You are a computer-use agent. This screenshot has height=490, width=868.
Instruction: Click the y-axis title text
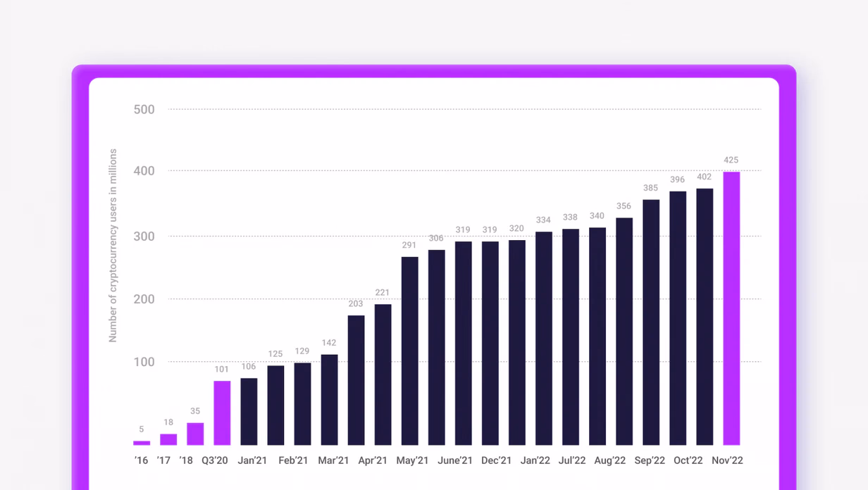point(113,246)
